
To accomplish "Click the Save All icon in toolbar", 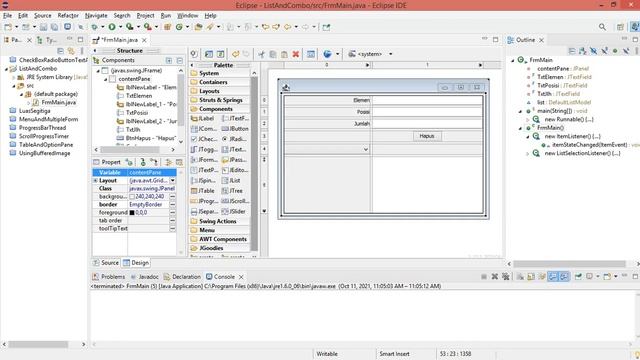I will [x=54, y=27].
